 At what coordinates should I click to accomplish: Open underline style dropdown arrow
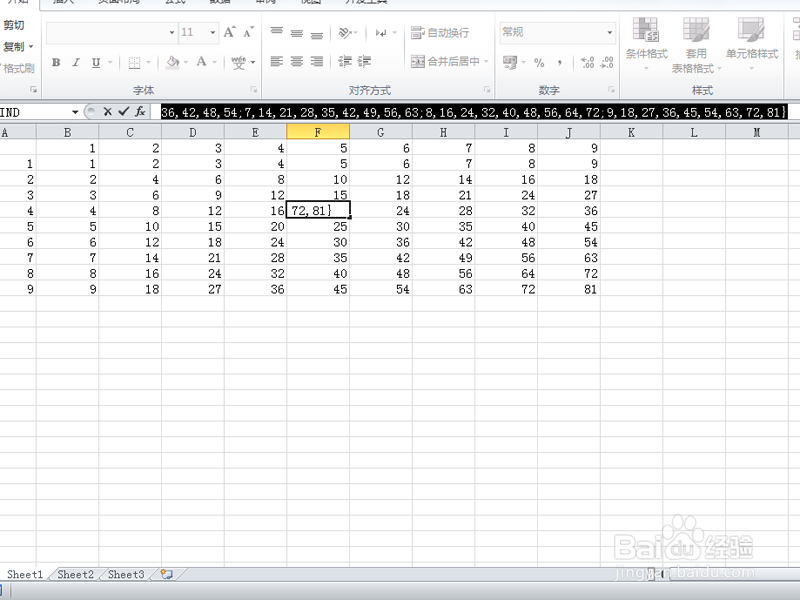(x=110, y=62)
